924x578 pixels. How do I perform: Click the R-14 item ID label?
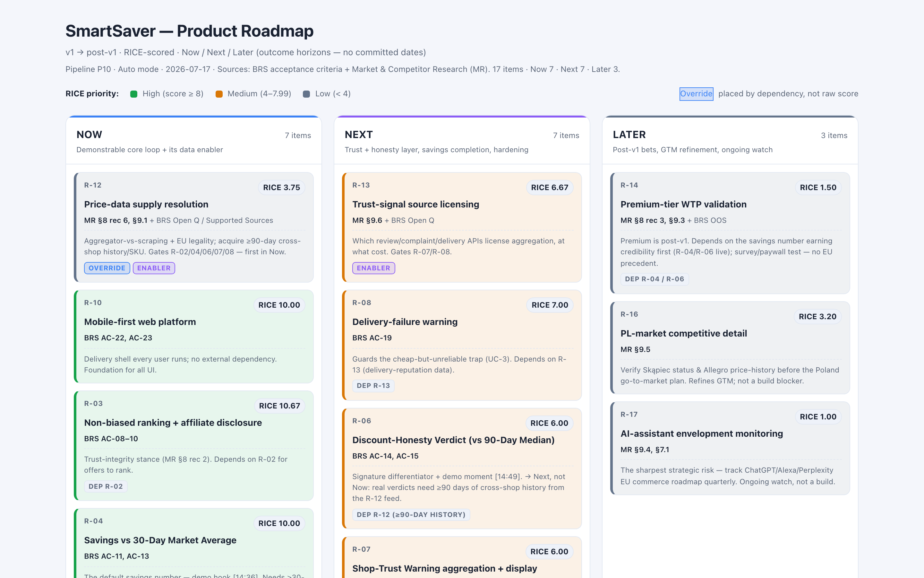[x=629, y=185]
